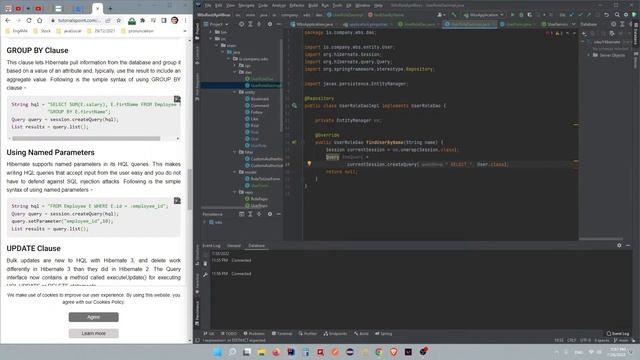
Task: Open a new browser tab
Action: point(110,8)
